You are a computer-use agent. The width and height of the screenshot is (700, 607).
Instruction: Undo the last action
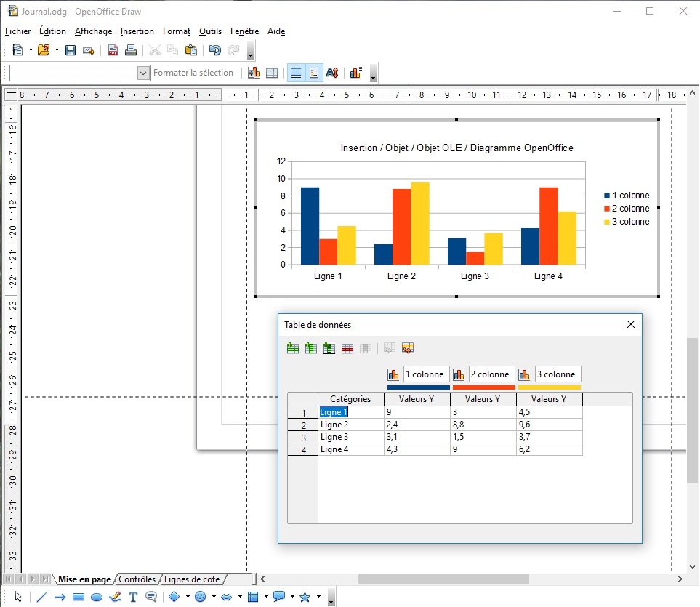point(214,50)
